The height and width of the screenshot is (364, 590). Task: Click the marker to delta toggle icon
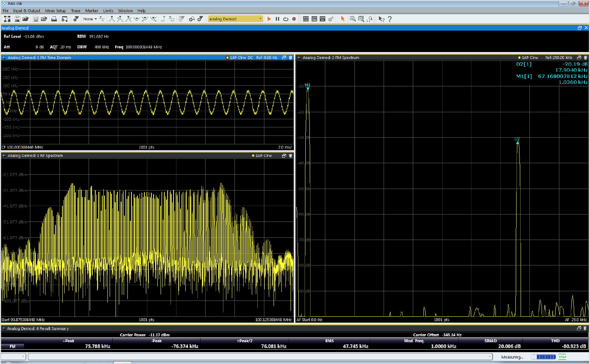point(102,19)
